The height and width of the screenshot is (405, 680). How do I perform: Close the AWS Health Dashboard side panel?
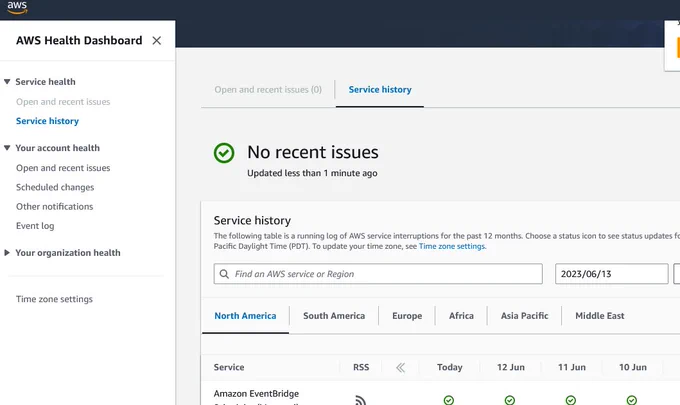(157, 40)
